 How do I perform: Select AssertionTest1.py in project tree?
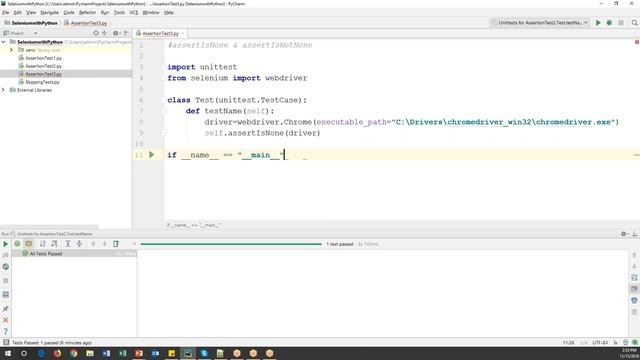point(43,58)
